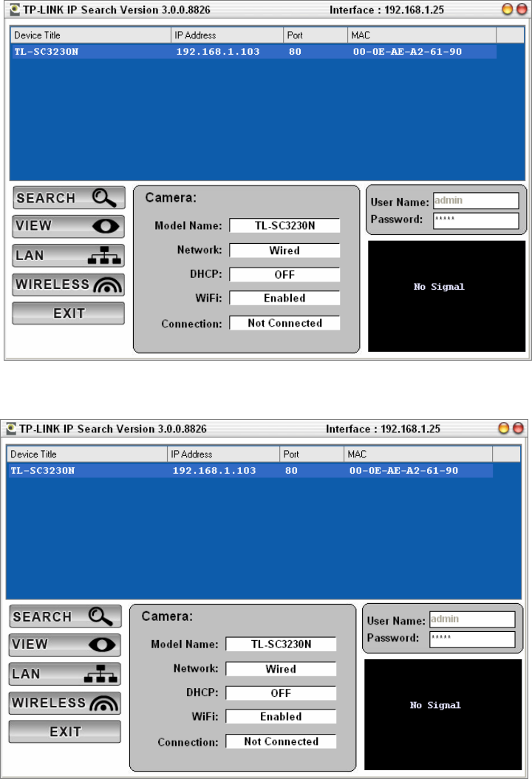
Task: Click WiFi Enabled field in lower window
Action: click(282, 716)
